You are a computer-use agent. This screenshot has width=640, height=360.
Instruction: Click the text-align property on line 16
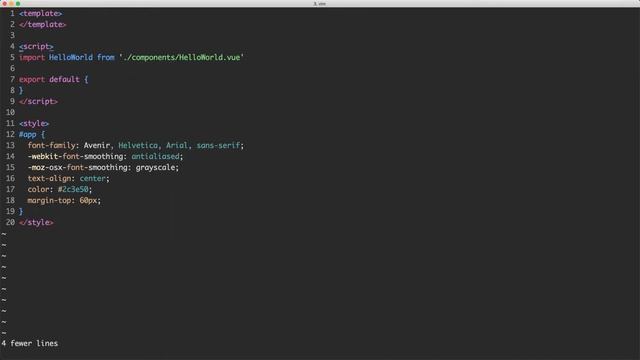tap(49, 179)
